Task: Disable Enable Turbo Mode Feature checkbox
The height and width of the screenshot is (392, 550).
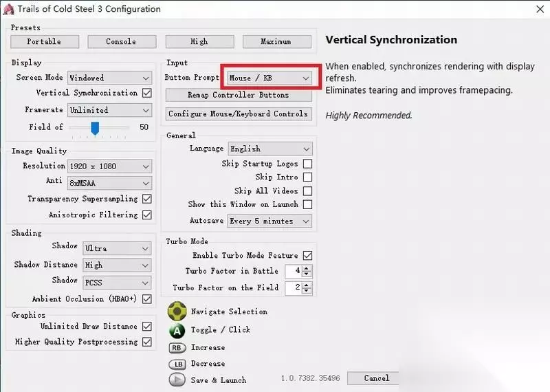Action: point(307,255)
